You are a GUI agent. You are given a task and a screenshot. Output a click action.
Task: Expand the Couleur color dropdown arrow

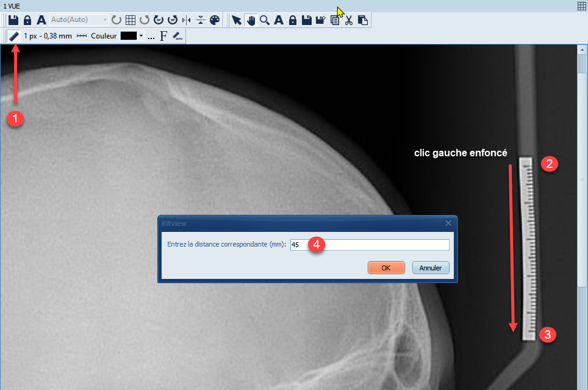pos(142,36)
